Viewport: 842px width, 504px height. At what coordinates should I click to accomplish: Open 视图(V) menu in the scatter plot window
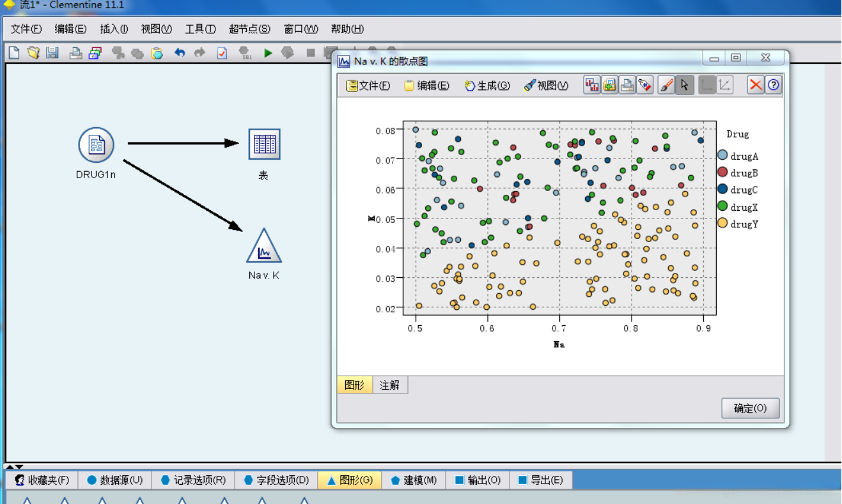coord(546,86)
